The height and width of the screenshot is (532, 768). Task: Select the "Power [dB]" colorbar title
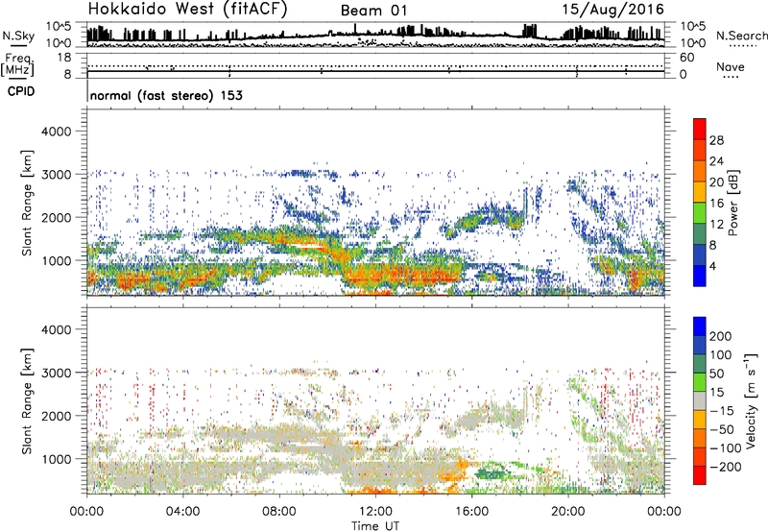click(733, 203)
